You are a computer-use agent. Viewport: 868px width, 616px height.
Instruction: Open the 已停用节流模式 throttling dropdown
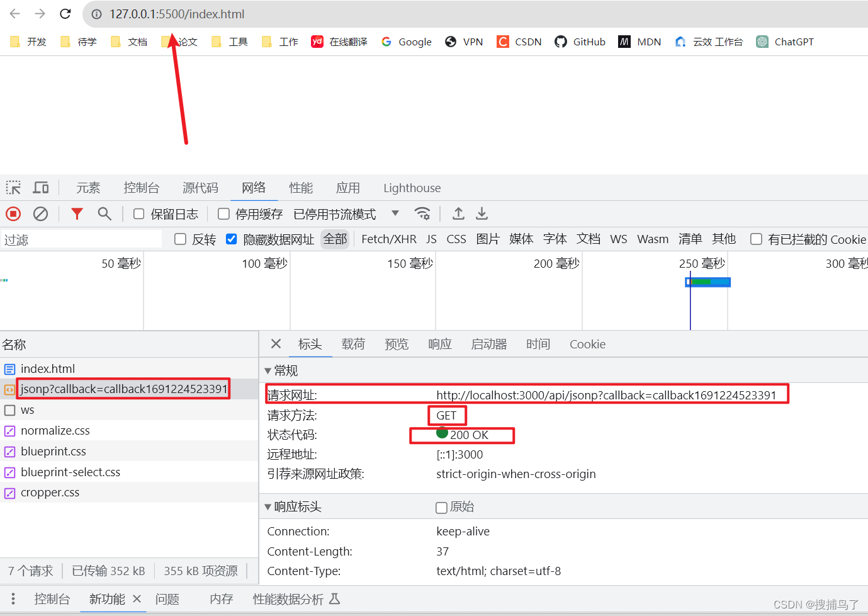pyautogui.click(x=346, y=214)
